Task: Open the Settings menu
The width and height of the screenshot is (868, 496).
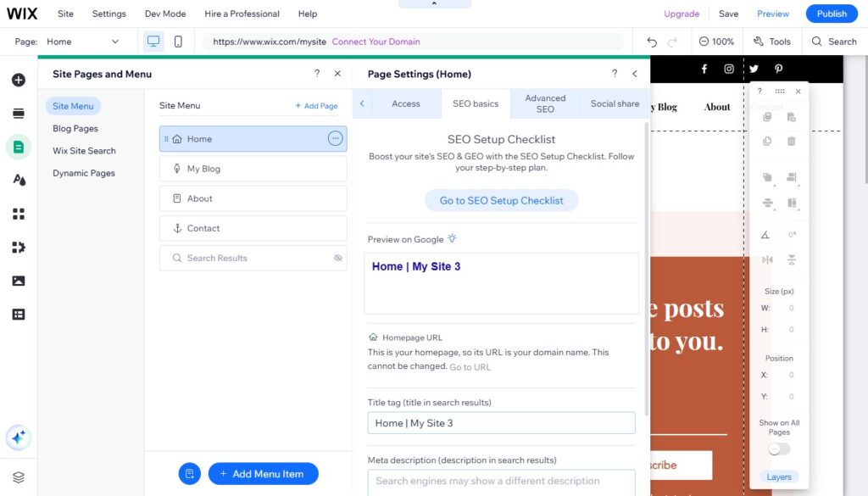Action: click(x=109, y=14)
